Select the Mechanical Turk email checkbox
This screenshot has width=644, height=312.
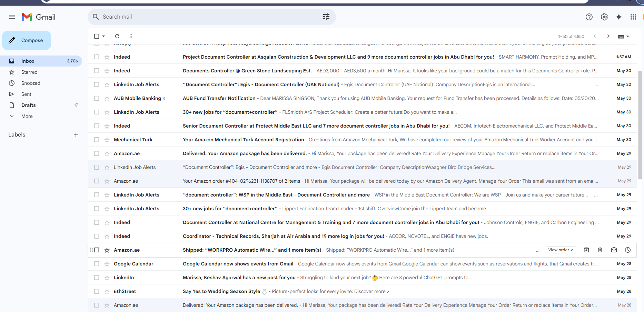tap(97, 140)
